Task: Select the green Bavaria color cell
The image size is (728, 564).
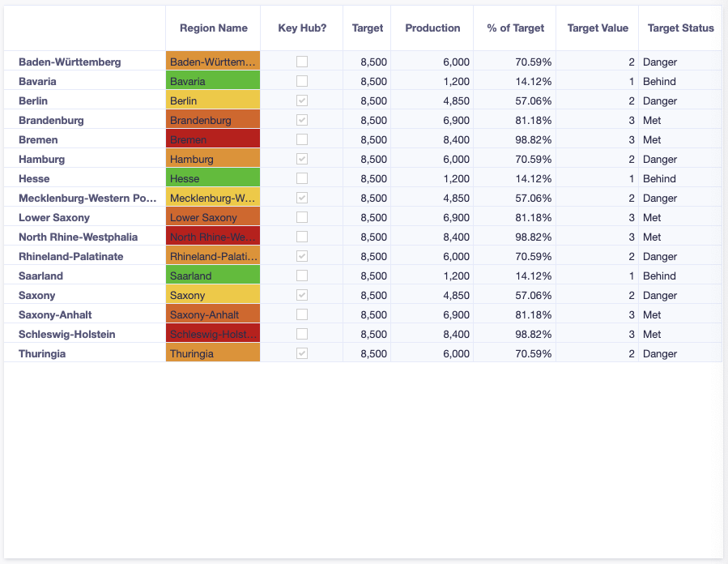Action: [212, 81]
